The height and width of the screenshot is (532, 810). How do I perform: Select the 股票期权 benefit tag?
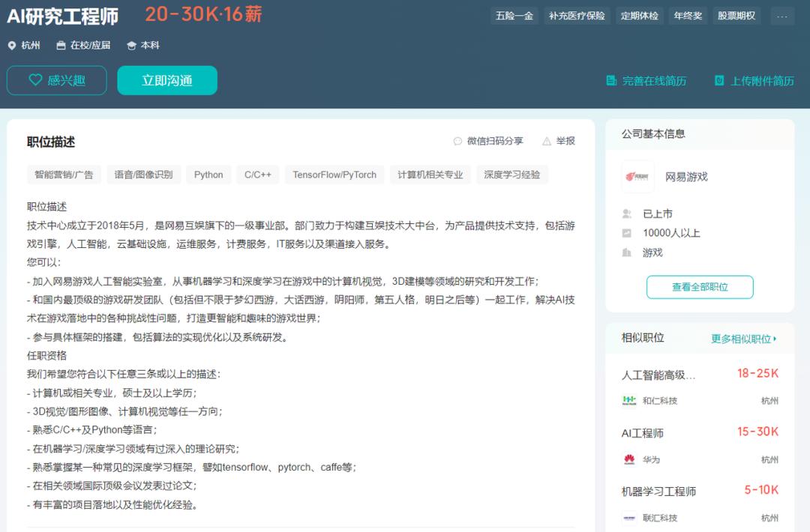point(736,16)
